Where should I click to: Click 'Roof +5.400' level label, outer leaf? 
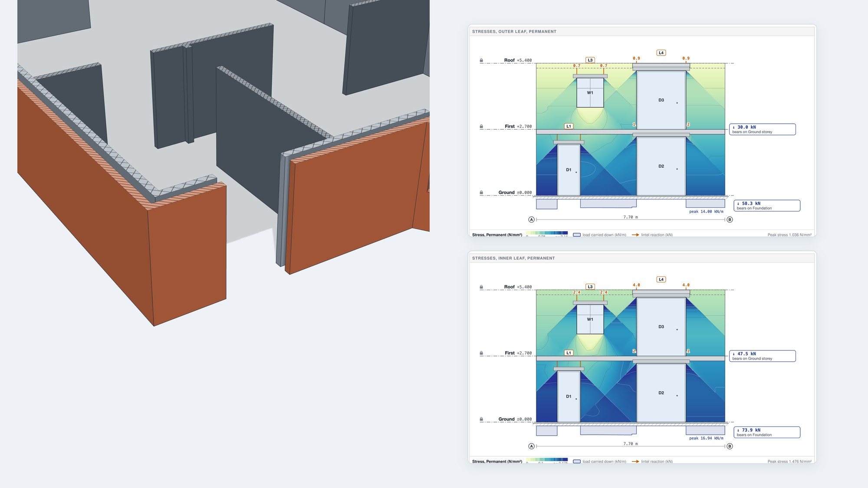tap(518, 60)
